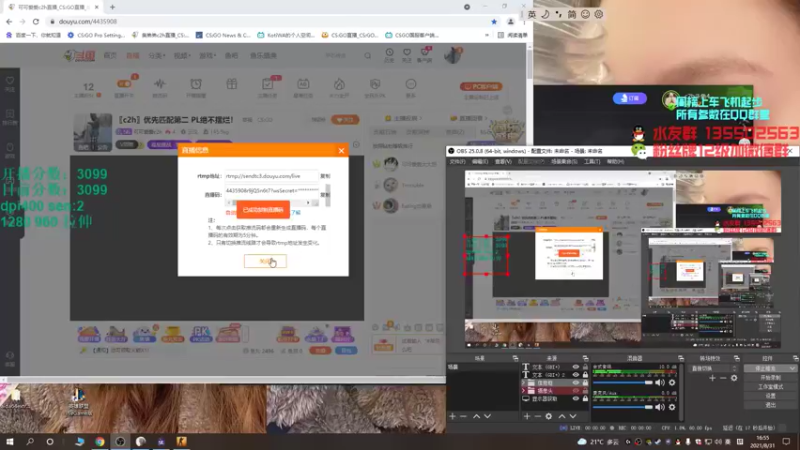800x450 pixels.
Task: Move source up in sources toolbar
Action: click(562, 416)
